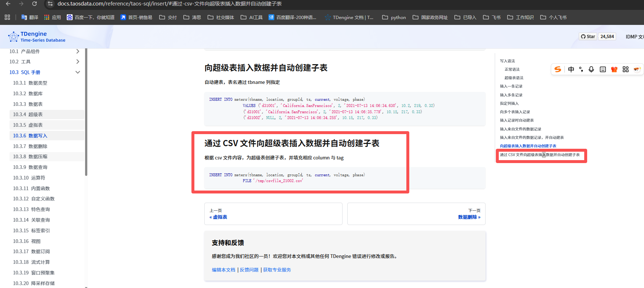The image size is (644, 288).
Task: Click the microphone icon in the IME toolbar
Action: click(591, 69)
